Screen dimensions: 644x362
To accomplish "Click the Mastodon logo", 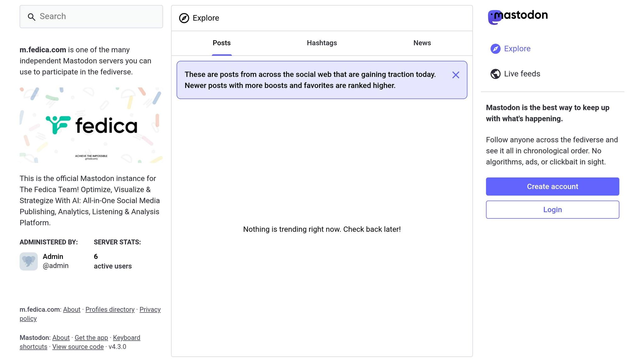I will click(x=518, y=16).
